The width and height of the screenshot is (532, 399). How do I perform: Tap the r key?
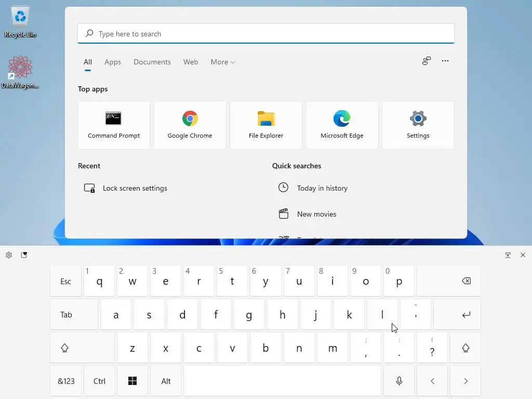coord(199,281)
